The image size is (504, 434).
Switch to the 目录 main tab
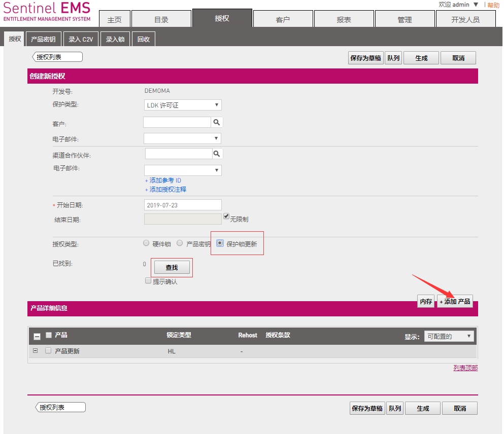tap(161, 20)
